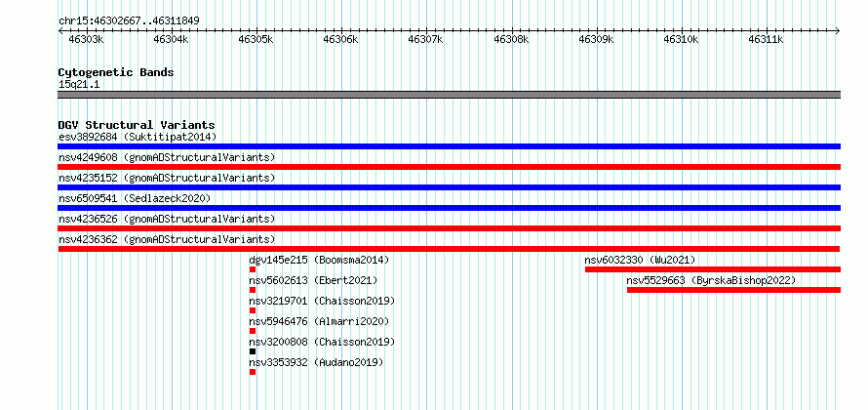Select the gray 15q21.1 cytogenetic band bar
This screenshot has width=868, height=410.
[x=450, y=95]
